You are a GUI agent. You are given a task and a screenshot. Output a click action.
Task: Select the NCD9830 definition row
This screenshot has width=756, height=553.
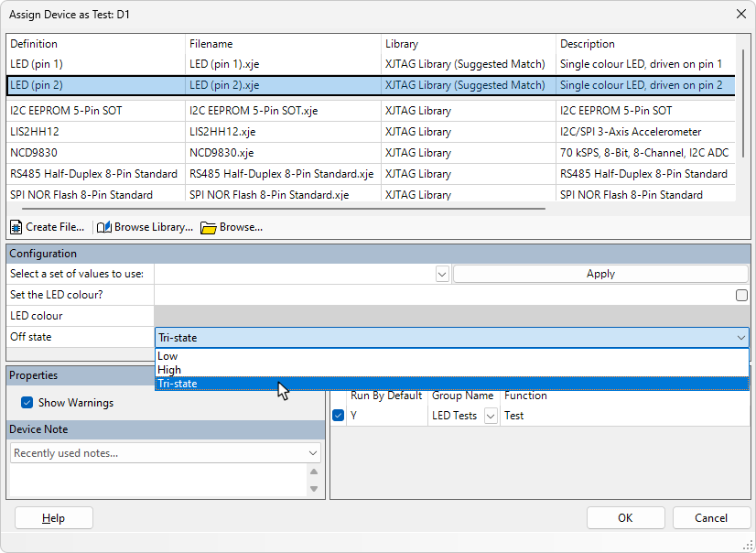pos(34,153)
